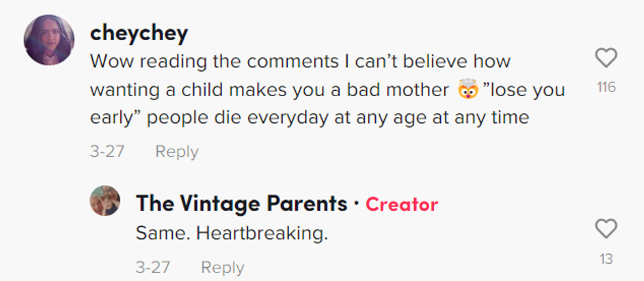Tap the heart on The Vintage Parents reply
The height and width of the screenshot is (281, 644).
pyautogui.click(x=606, y=229)
